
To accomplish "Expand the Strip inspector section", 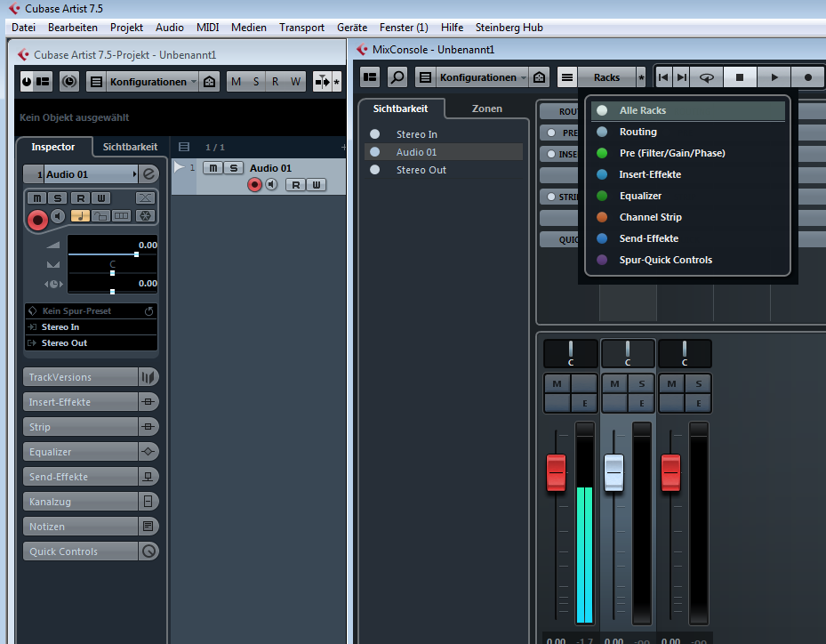I will (91, 427).
